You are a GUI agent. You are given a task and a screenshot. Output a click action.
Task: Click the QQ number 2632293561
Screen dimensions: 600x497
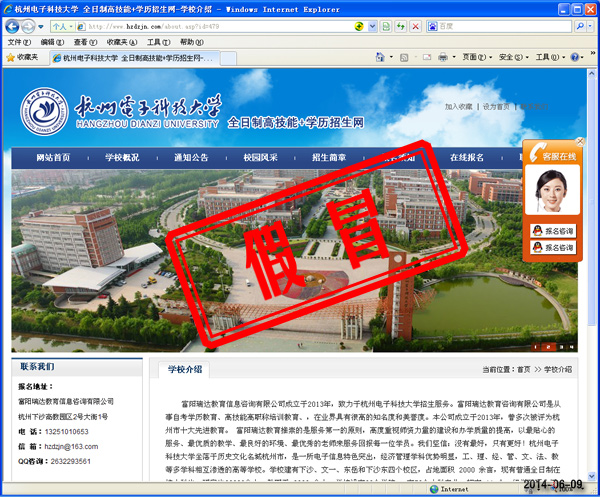[x=70, y=461]
